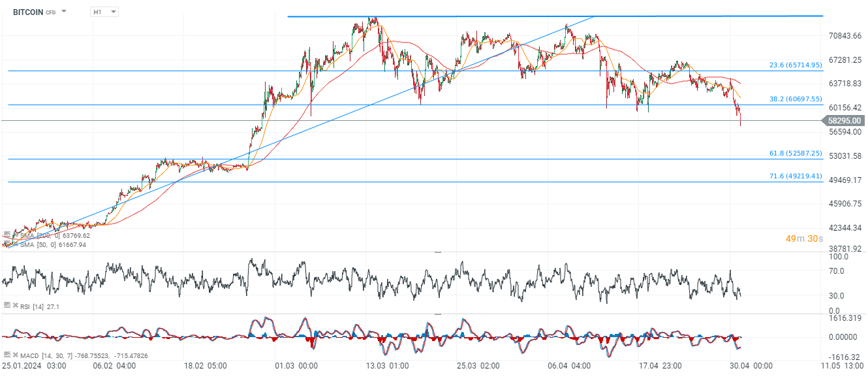Viewport: 868px width, 377px height.
Task: Click the 11.05 13:00 time axis label
Action: [842, 367]
